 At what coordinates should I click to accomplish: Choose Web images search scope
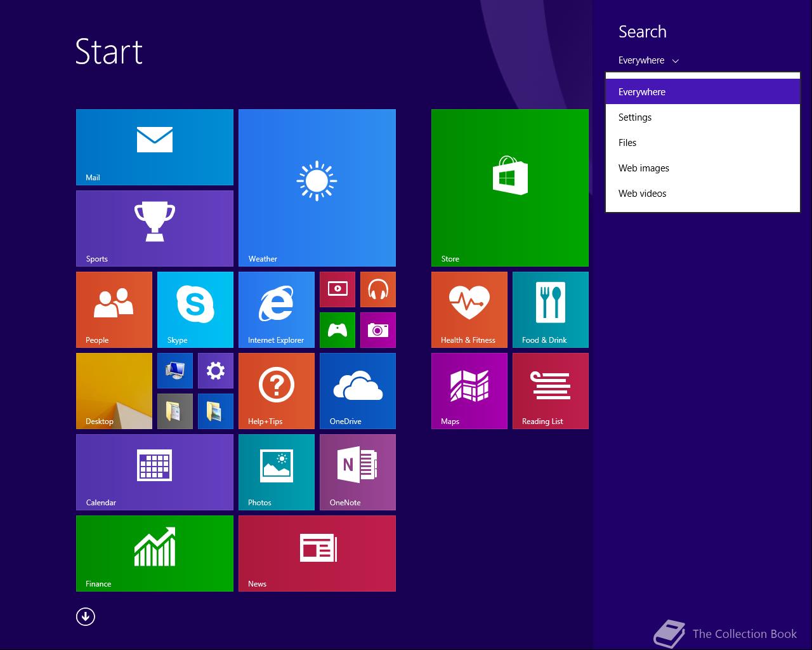click(703, 168)
